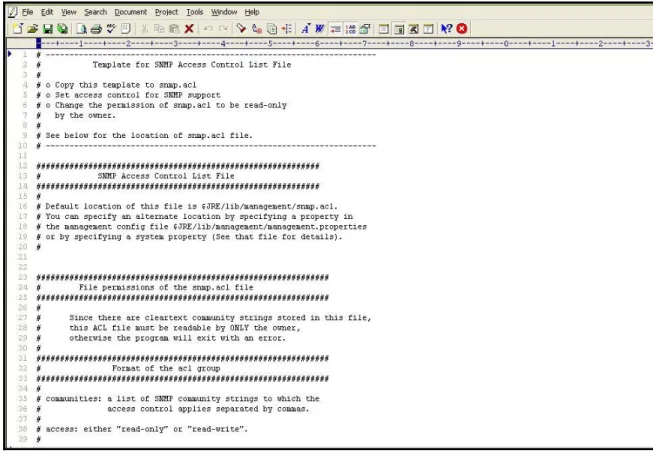
Task: Click the Replace icon beside the flashlight
Action: [257, 29]
